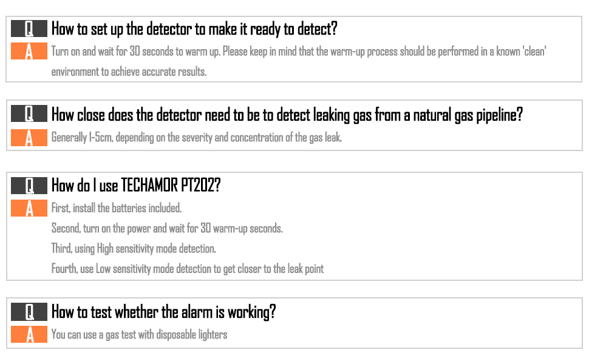Click the orange A icon beside disposable lighters answer
589x364 pixels.
[x=29, y=334]
